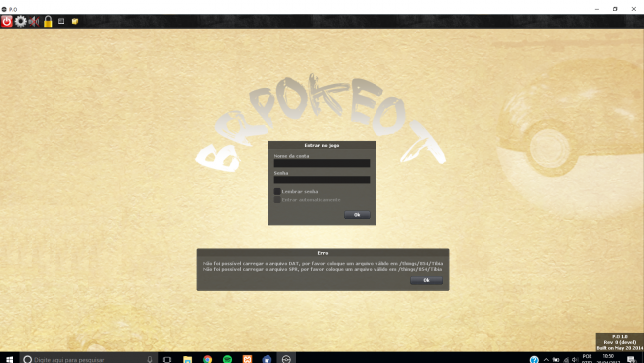Viewport: 644px width, 363px height.
Task: Enable the Lembrar senha checkbox
Action: tap(277, 192)
